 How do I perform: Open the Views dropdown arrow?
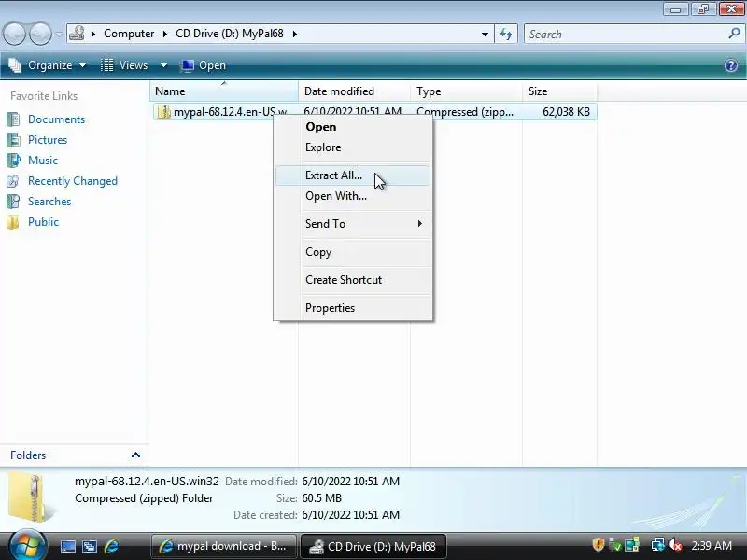click(163, 65)
